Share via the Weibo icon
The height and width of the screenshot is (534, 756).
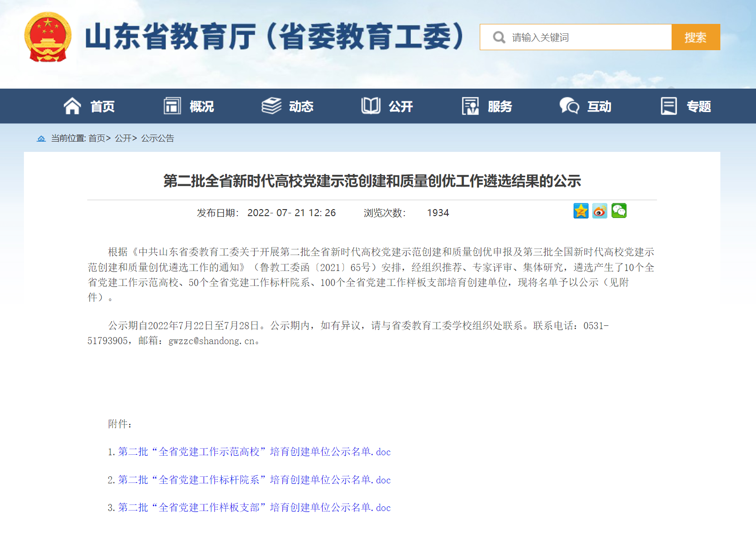tap(600, 211)
